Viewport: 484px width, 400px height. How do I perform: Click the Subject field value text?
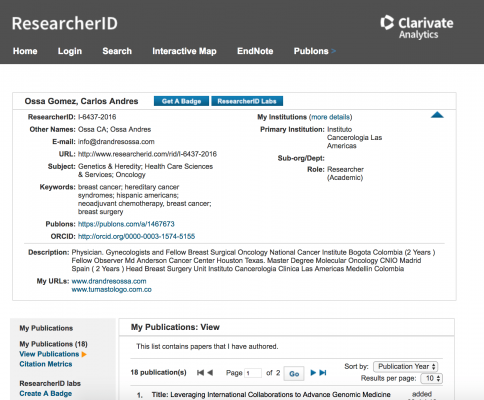[145, 170]
